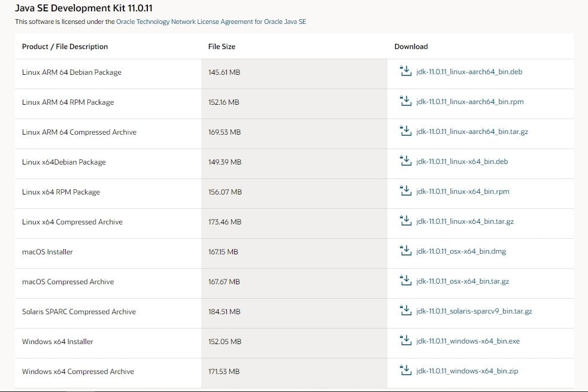This screenshot has height=392, width=588.
Task: Download jdk-11.0.11_windows-x64_bin.zip link
Action: tap(467, 372)
